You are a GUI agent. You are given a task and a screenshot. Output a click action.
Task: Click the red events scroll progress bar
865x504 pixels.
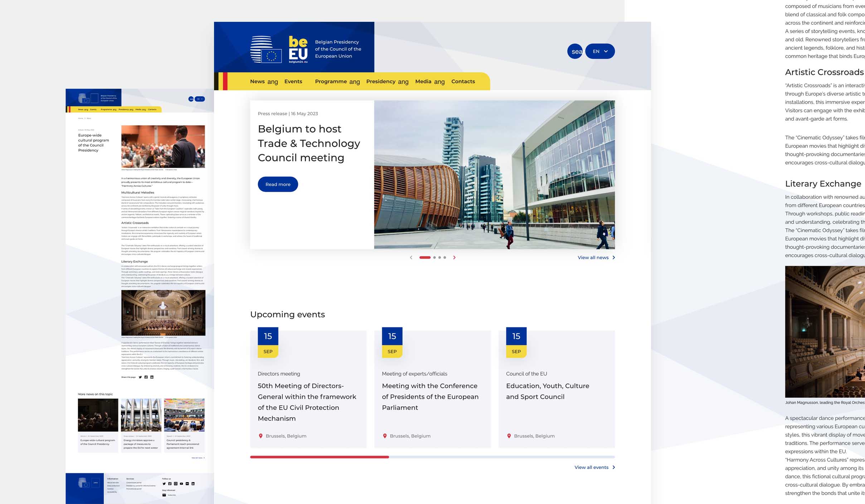319,457
